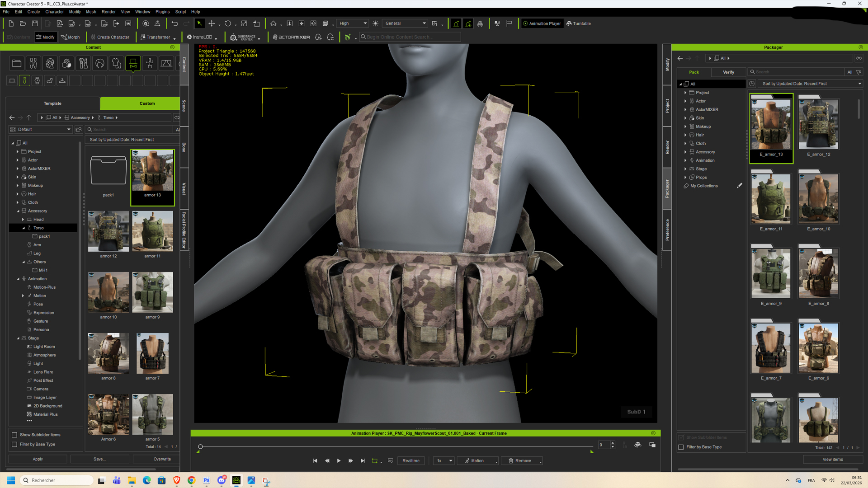Open the Scene side tab
This screenshot has height=488, width=868.
(x=184, y=106)
